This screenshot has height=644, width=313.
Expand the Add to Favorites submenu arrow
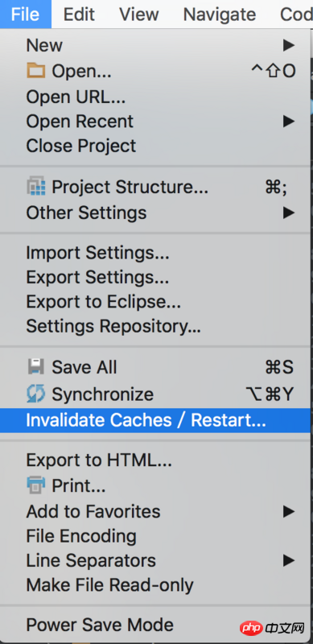[x=289, y=511]
